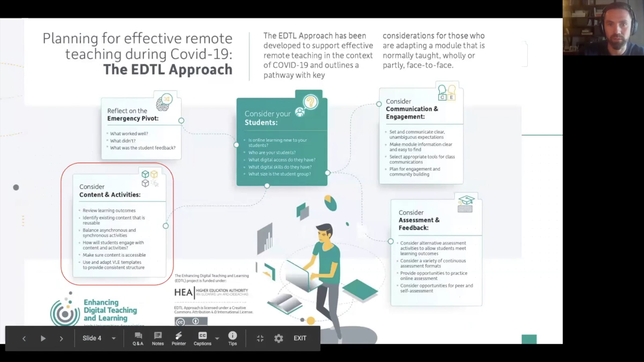Click "Select appropriate tools for class communications"
Image resolution: width=644 pixels, height=362 pixels.
click(x=422, y=159)
